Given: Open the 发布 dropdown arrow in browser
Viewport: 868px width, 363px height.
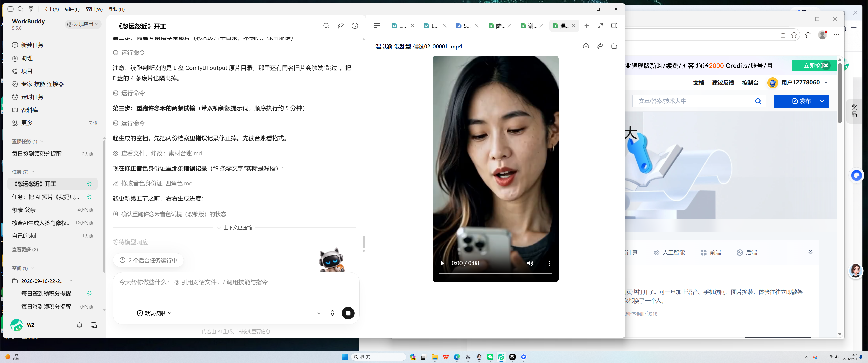Looking at the screenshot, I should click(x=822, y=101).
